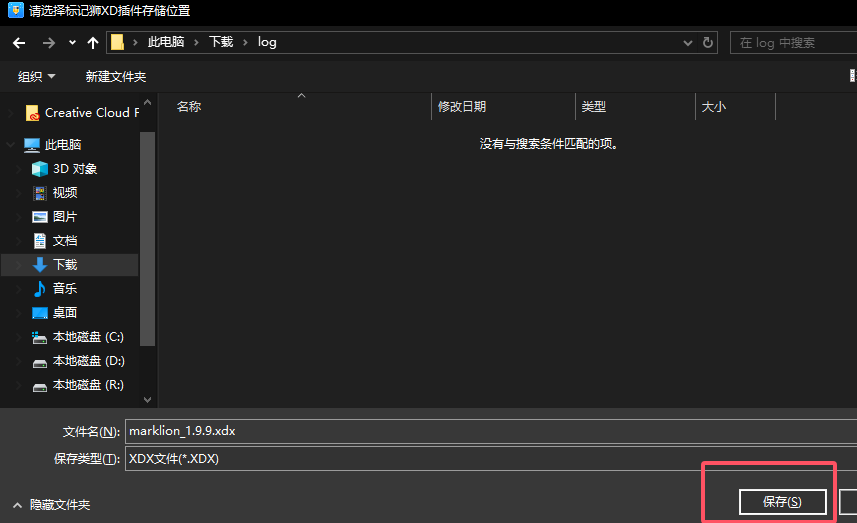Click the Back navigation arrow
857x523 pixels.
pos(19,43)
